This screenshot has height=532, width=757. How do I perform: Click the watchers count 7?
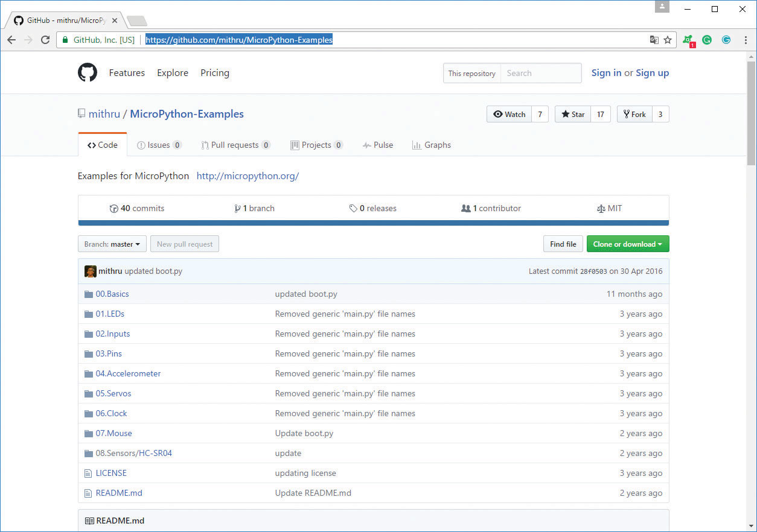point(540,115)
